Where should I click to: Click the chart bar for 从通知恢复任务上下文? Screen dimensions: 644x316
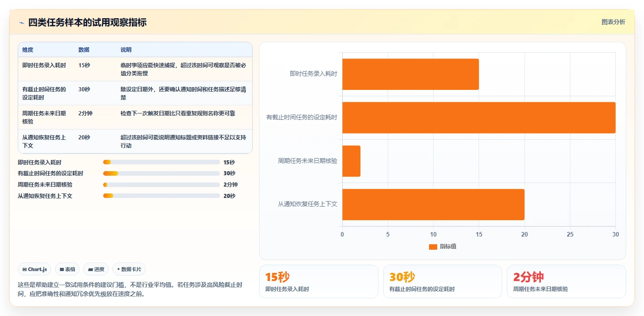tap(433, 205)
